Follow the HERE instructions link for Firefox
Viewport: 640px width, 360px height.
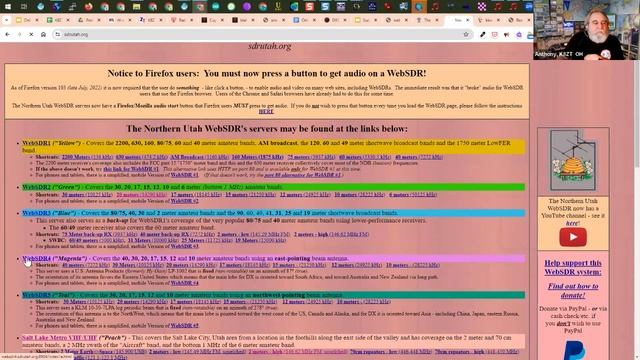266,111
